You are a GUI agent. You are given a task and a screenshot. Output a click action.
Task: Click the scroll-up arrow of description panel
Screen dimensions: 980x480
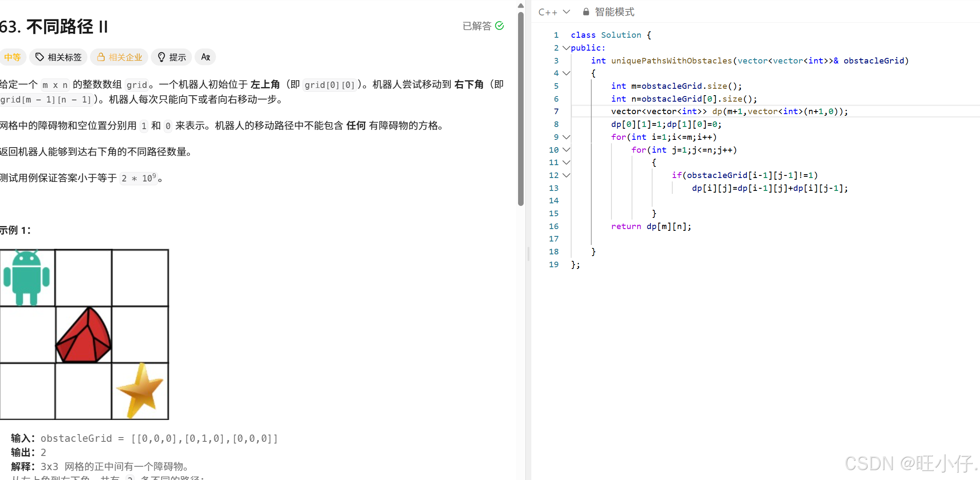(521, 6)
